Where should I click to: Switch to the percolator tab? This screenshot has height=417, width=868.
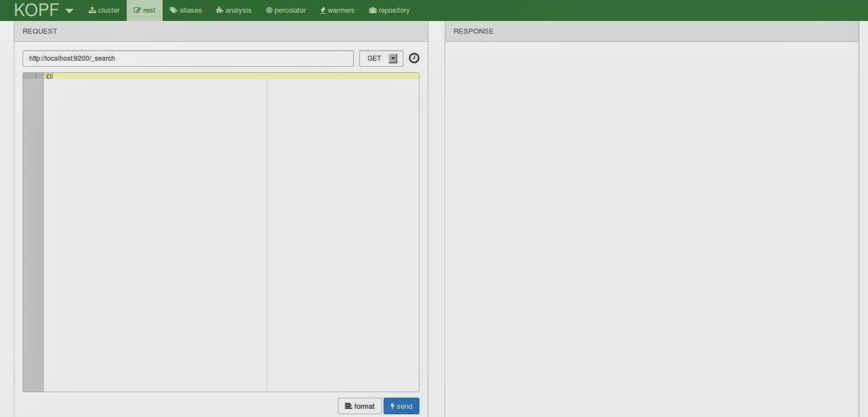286,10
